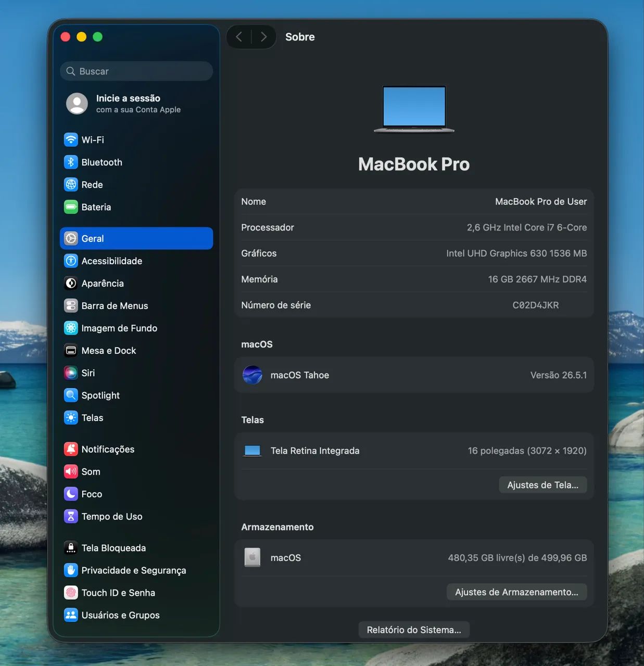Viewport: 644px width, 666px height.
Task: Click processor value 2,6 GHz Intel Core i7
Action: point(526,227)
